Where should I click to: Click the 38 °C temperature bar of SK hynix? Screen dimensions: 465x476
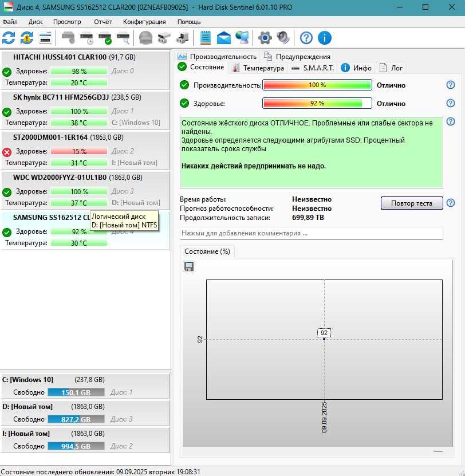(79, 123)
